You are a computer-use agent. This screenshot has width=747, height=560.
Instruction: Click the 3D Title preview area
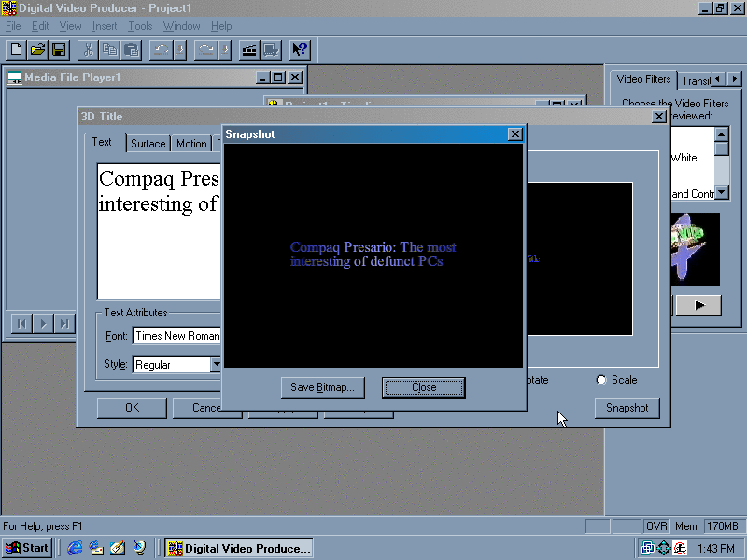tap(580, 259)
